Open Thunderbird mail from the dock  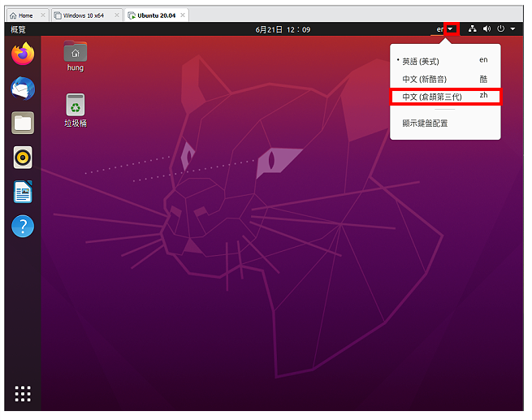[x=23, y=89]
